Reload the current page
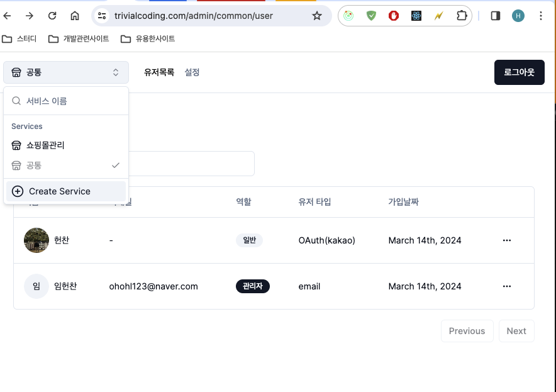Screen dimensions: 556x392 pos(53,16)
